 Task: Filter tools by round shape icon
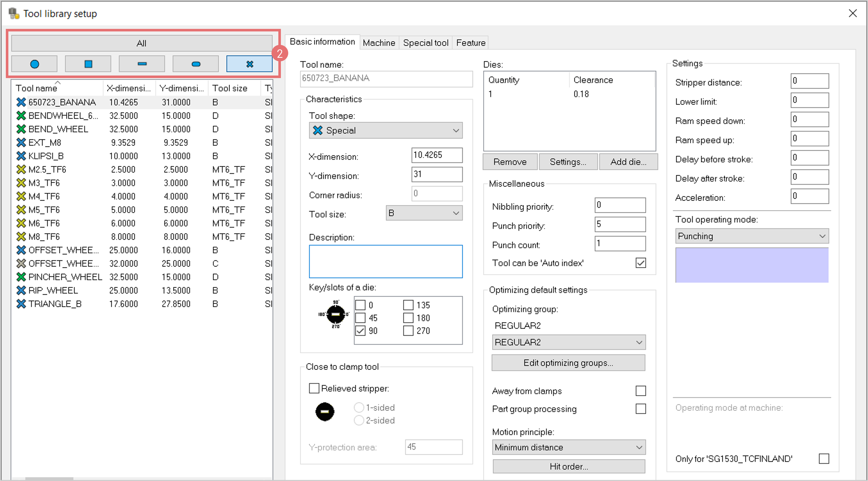click(34, 64)
